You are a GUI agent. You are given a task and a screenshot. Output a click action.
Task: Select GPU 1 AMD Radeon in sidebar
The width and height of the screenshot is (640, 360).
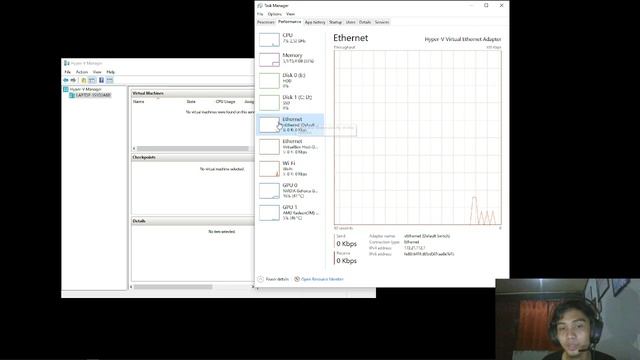click(x=290, y=213)
